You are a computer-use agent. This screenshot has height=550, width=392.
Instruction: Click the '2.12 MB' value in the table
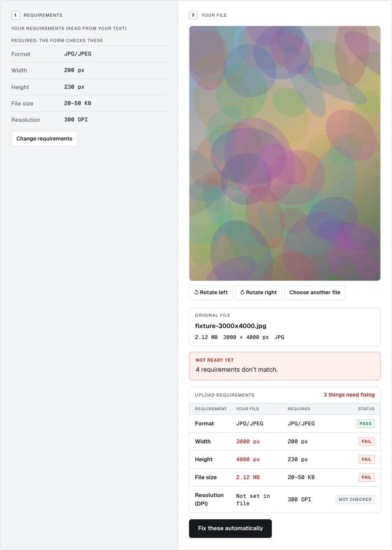pos(248,477)
